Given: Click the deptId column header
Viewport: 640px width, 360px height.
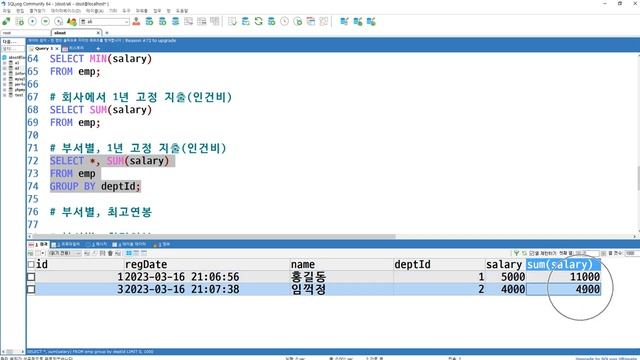Looking at the screenshot, I should 439,264.
